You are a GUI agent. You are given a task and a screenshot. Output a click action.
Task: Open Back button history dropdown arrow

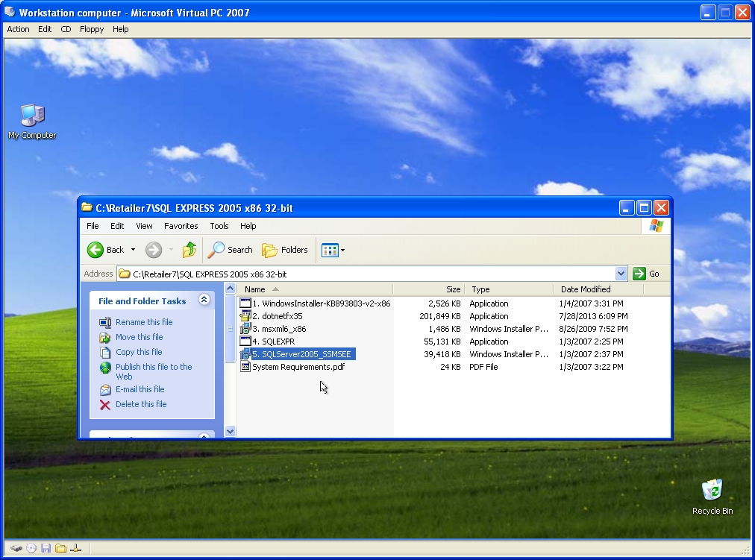(x=134, y=250)
